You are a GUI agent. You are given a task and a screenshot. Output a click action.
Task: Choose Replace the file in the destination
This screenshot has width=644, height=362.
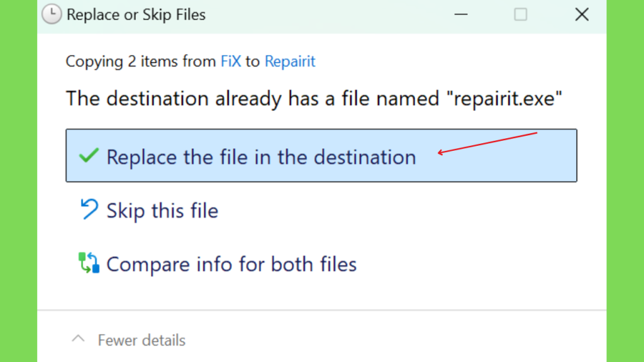[x=321, y=156]
